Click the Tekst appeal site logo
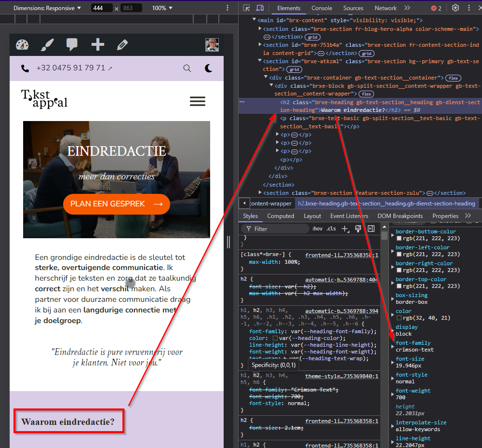 (44, 98)
